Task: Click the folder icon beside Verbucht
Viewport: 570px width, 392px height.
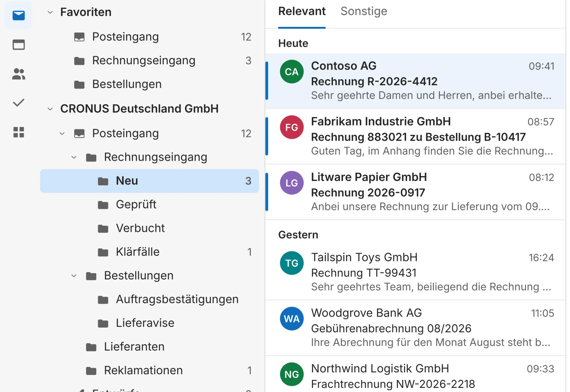Action: tap(103, 228)
